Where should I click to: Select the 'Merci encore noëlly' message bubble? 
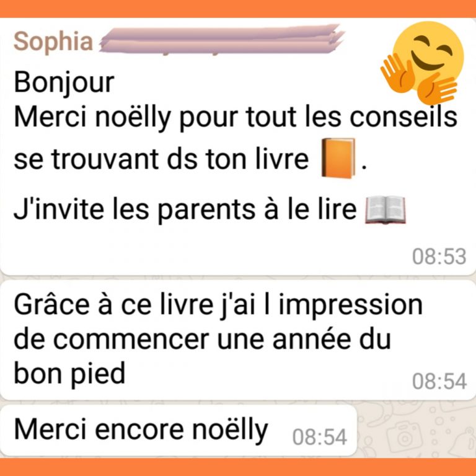(178, 431)
